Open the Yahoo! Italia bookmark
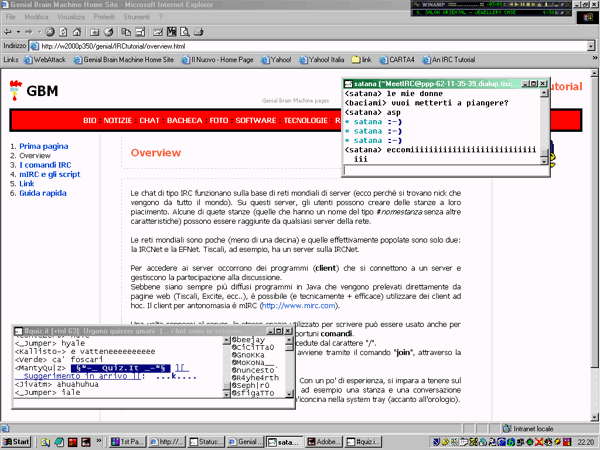Image resolution: width=600 pixels, height=450 pixels. [321, 60]
